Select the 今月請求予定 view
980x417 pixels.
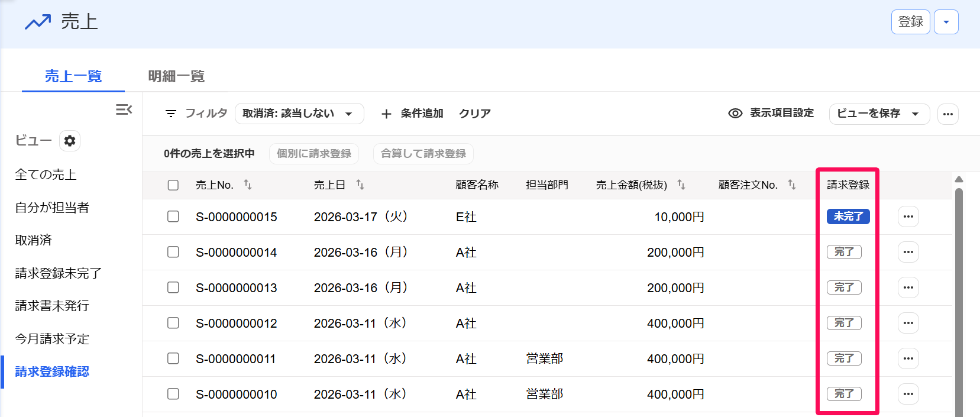click(x=52, y=339)
